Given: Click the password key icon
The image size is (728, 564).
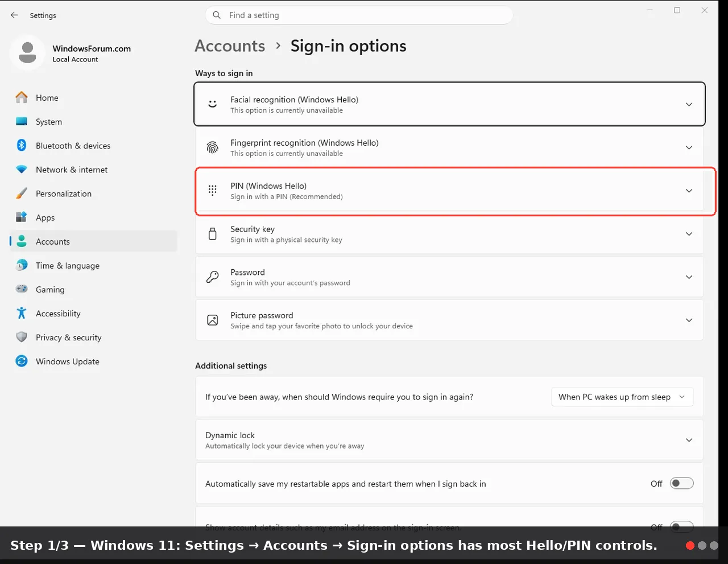Looking at the screenshot, I should [212, 277].
